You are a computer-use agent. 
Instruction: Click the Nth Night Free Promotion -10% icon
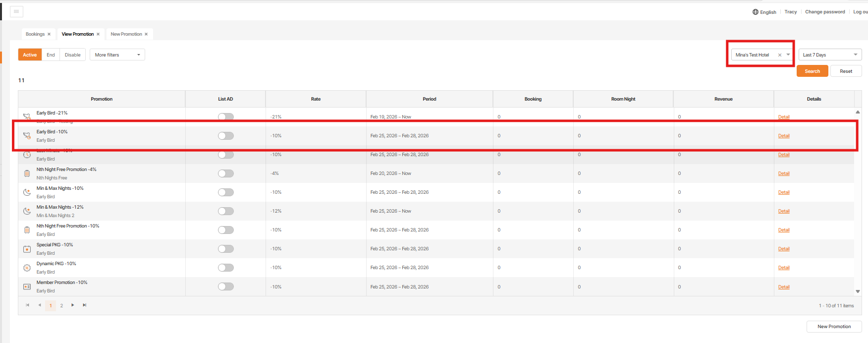coord(27,230)
